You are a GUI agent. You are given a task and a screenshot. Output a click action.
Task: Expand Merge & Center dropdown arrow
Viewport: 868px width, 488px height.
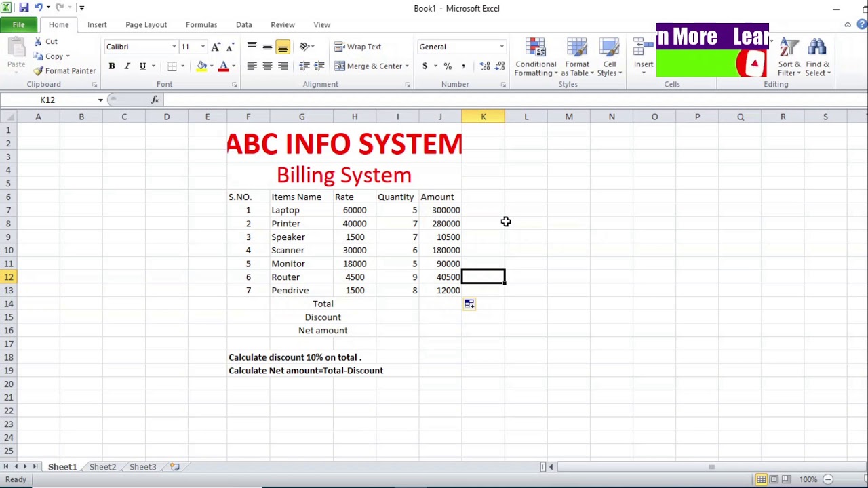[407, 66]
